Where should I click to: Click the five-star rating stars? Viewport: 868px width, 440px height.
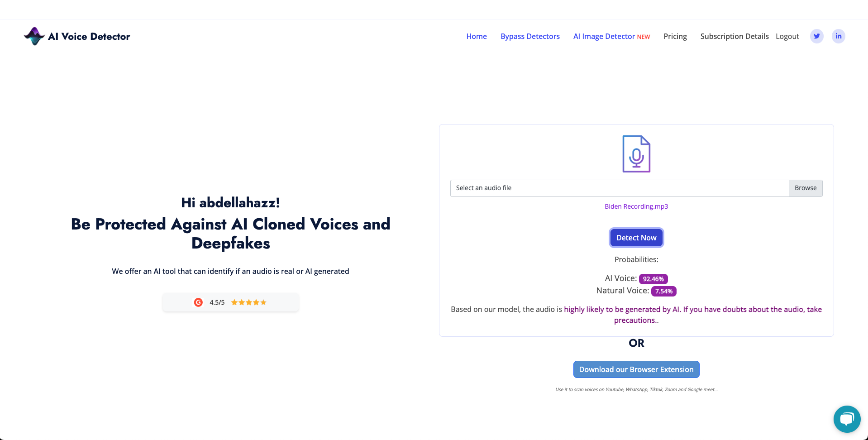249,302
